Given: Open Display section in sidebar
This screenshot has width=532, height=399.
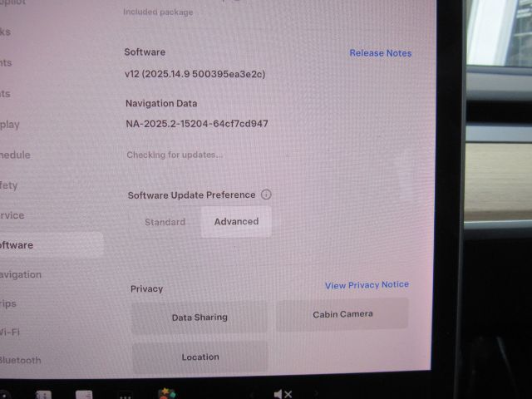Looking at the screenshot, I should click(x=10, y=125).
